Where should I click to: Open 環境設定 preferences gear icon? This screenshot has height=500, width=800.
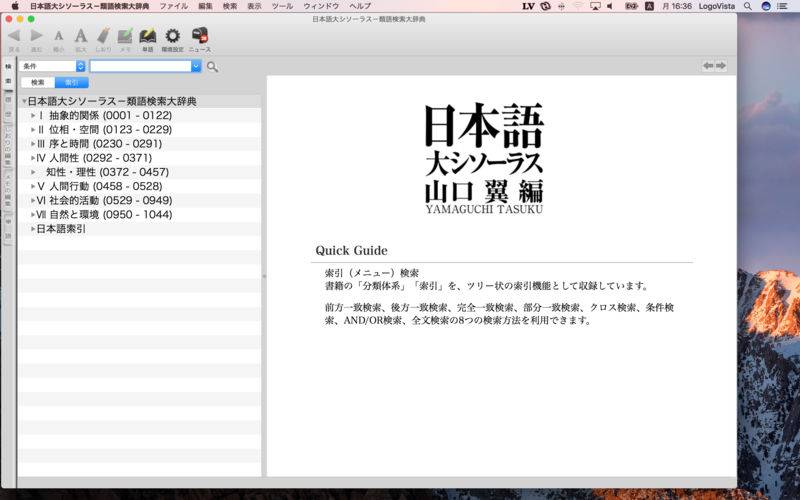point(172,36)
